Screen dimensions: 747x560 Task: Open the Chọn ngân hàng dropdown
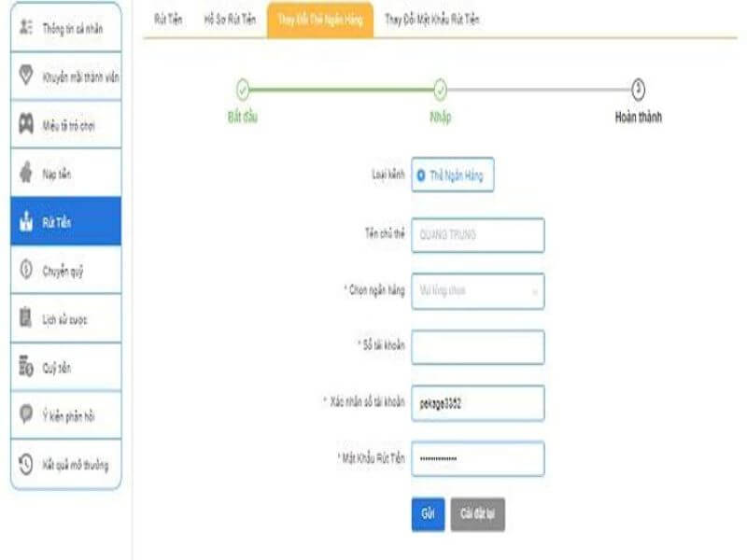[477, 291]
